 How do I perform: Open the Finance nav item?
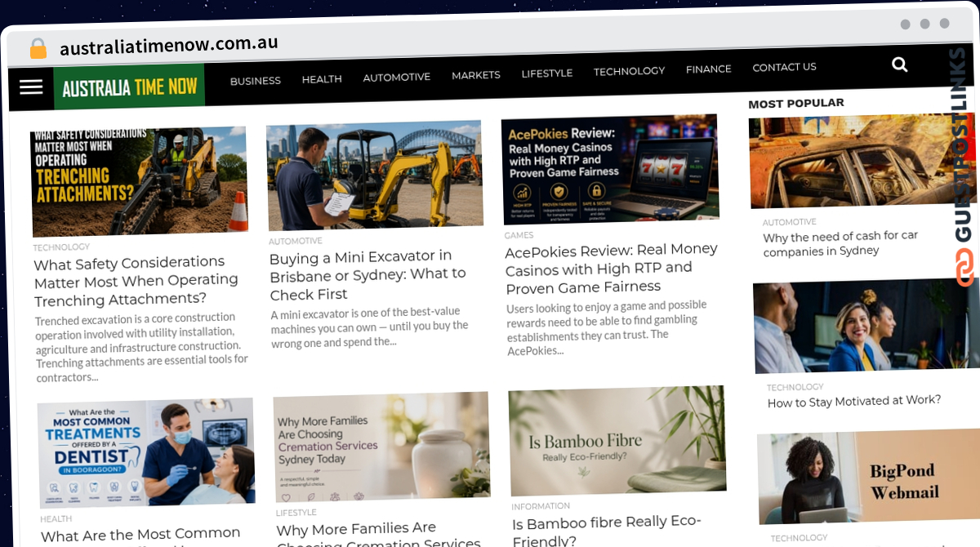709,69
